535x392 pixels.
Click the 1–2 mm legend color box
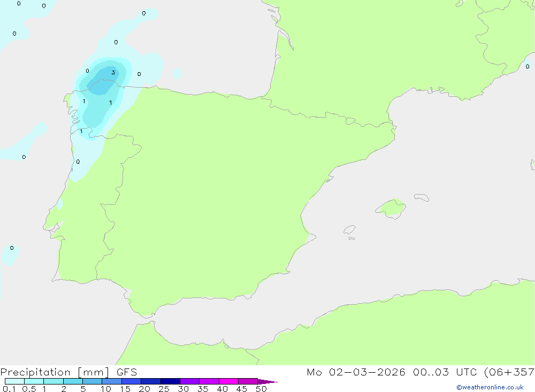[x=53, y=381]
